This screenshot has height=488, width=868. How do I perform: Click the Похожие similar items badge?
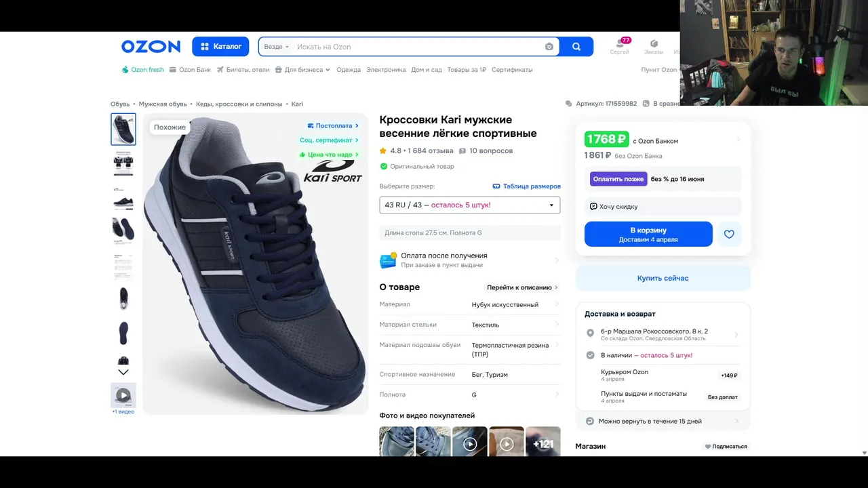pos(170,127)
